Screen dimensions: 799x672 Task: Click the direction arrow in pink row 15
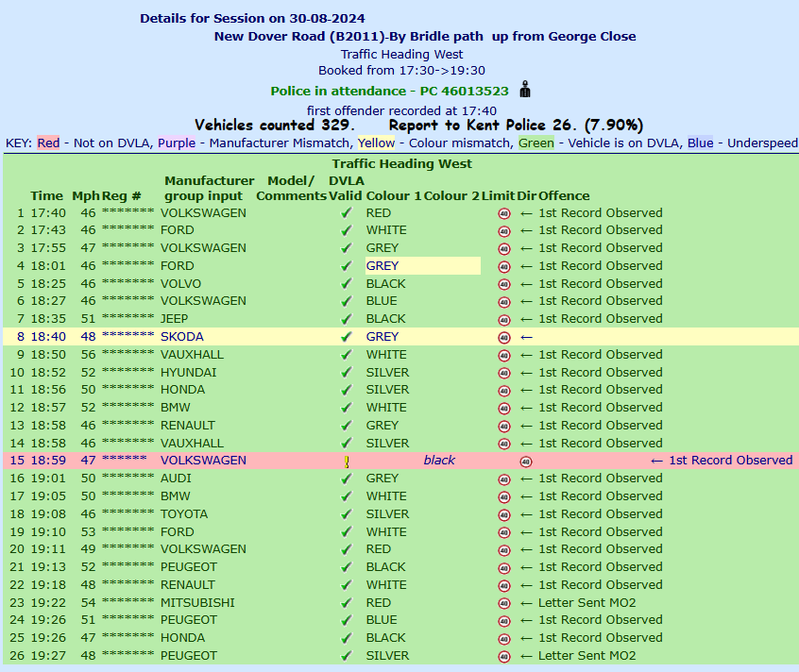pos(656,461)
